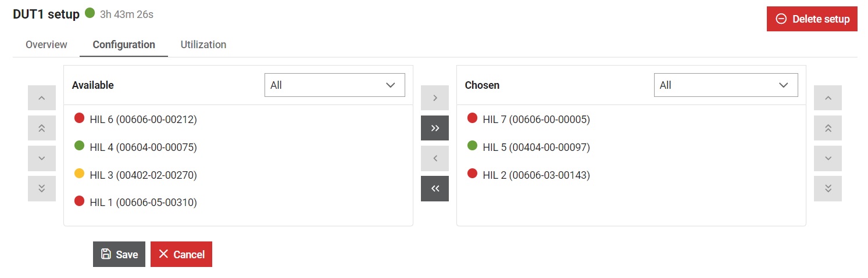Open the Chosen filter dropdown
868x278 pixels.
point(726,85)
